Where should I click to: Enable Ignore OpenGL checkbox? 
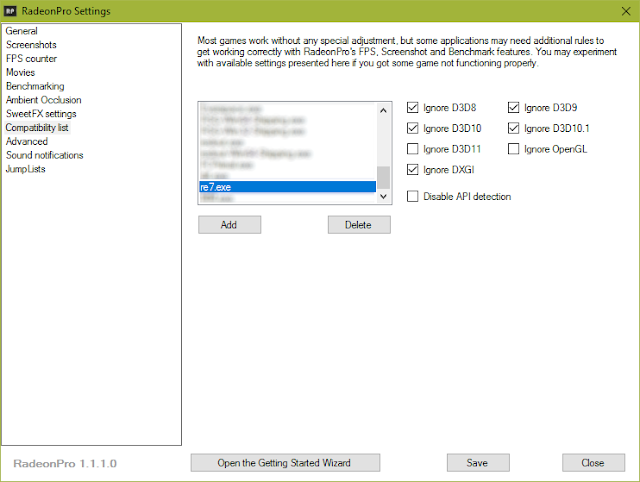coord(513,149)
